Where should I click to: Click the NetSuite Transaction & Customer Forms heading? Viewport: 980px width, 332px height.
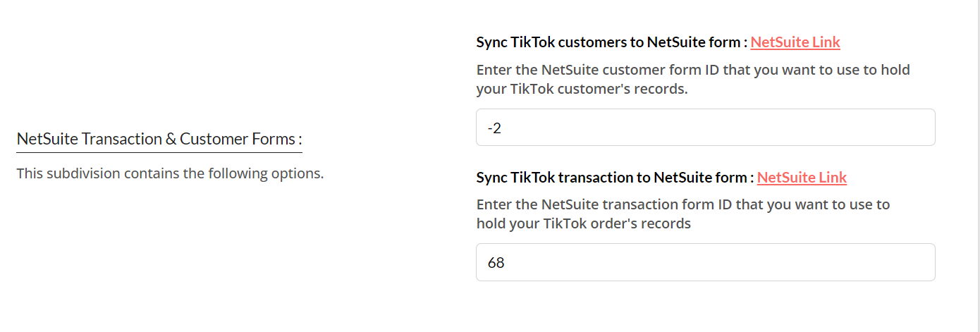pyautogui.click(x=159, y=139)
